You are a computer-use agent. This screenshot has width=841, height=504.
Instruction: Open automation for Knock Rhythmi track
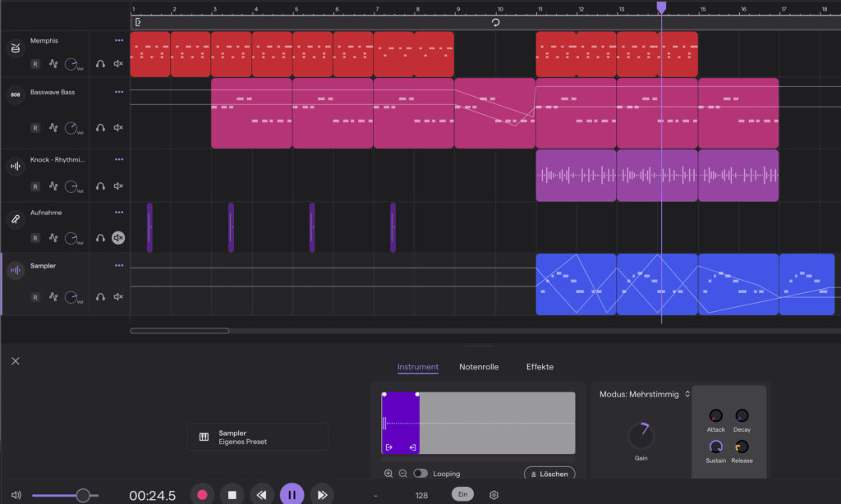click(x=53, y=186)
